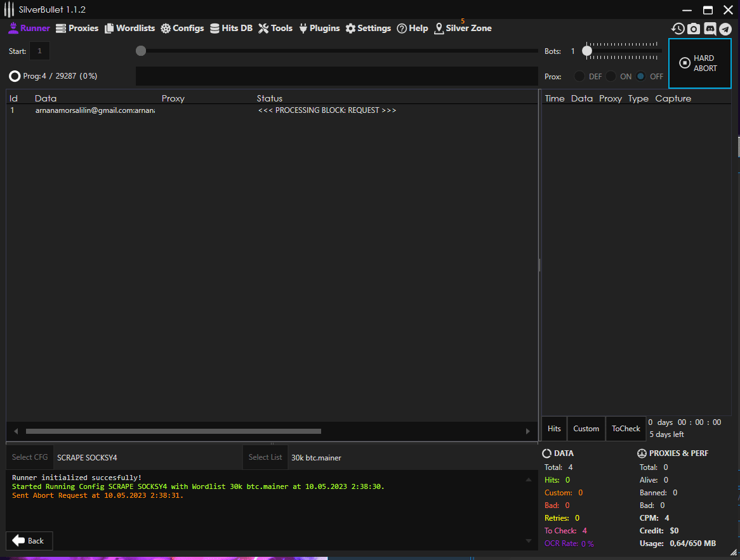This screenshot has height=560, width=740.
Task: Go to the Wordlists section
Action: pyautogui.click(x=129, y=28)
